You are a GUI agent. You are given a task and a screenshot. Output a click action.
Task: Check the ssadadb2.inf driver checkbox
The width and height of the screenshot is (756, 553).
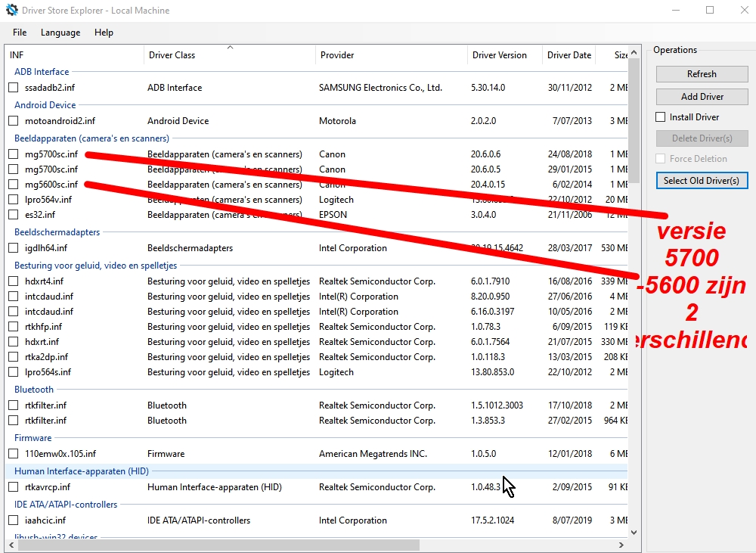click(14, 88)
